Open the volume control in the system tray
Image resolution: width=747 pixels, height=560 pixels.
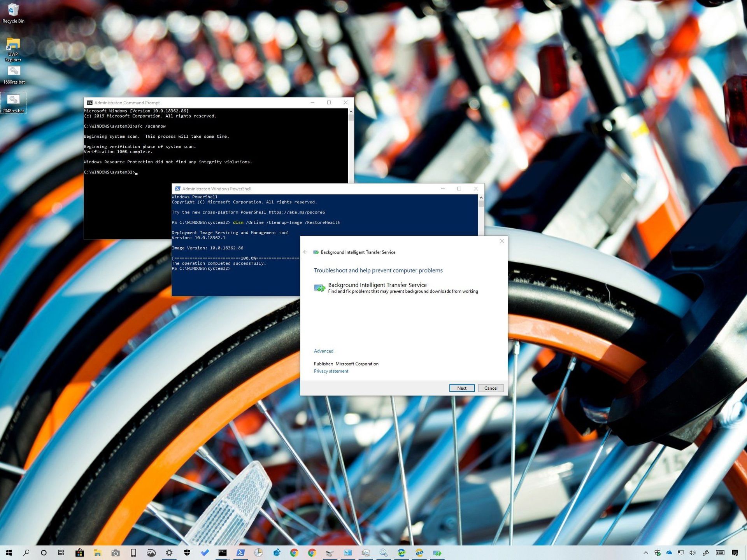[693, 553]
